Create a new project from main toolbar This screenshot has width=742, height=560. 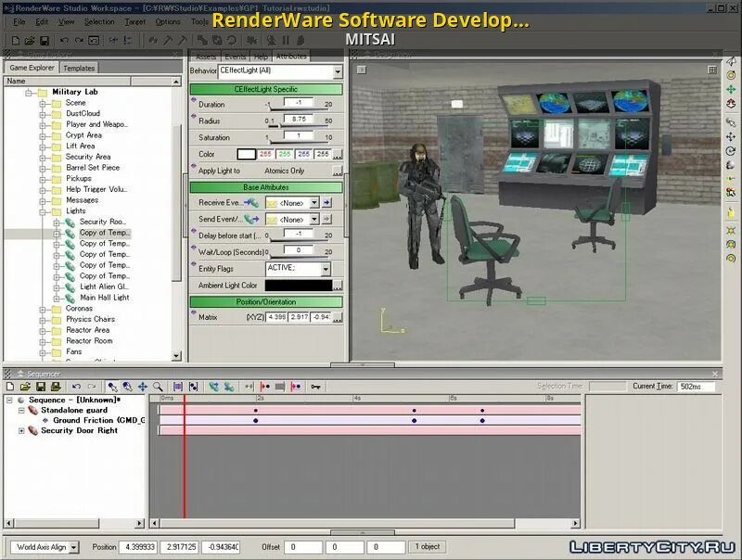pyautogui.click(x=15, y=41)
